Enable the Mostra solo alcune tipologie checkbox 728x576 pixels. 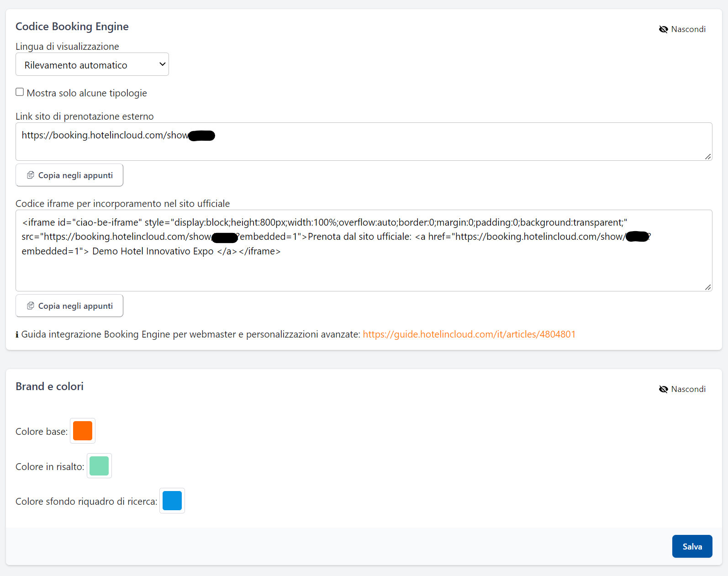coord(20,92)
